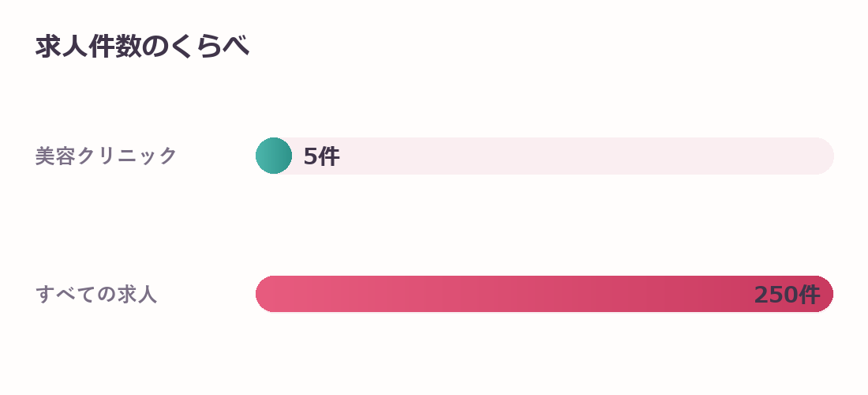Viewport: 868px width, 395px height.
Task: Click the クリニック text in the first row label
Action: [x=127, y=156]
